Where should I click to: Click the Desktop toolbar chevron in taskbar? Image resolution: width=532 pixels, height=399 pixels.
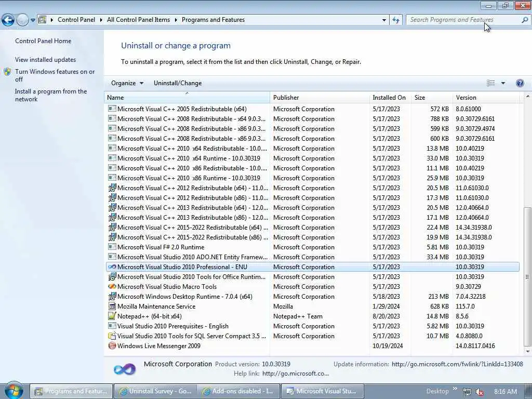[455, 389]
